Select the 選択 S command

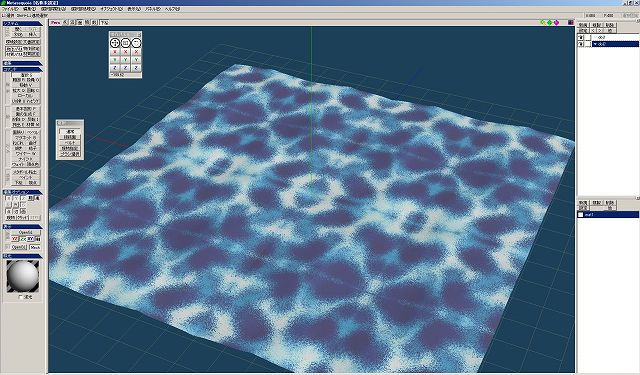(x=26, y=75)
